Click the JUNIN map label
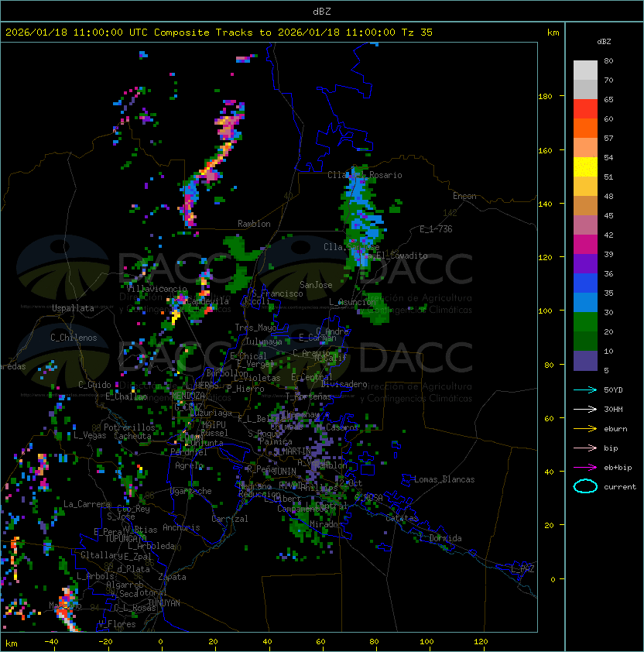The width and height of the screenshot is (644, 652). click(x=284, y=471)
